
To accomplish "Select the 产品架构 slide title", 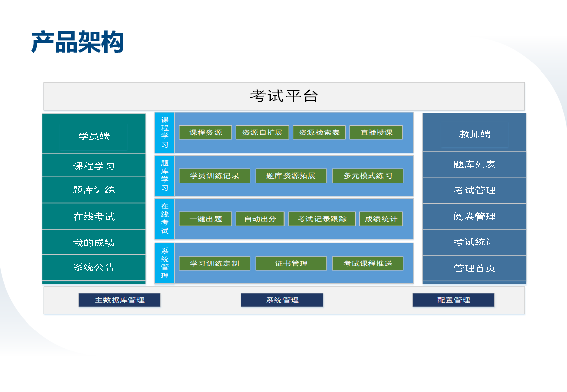I will (x=78, y=42).
